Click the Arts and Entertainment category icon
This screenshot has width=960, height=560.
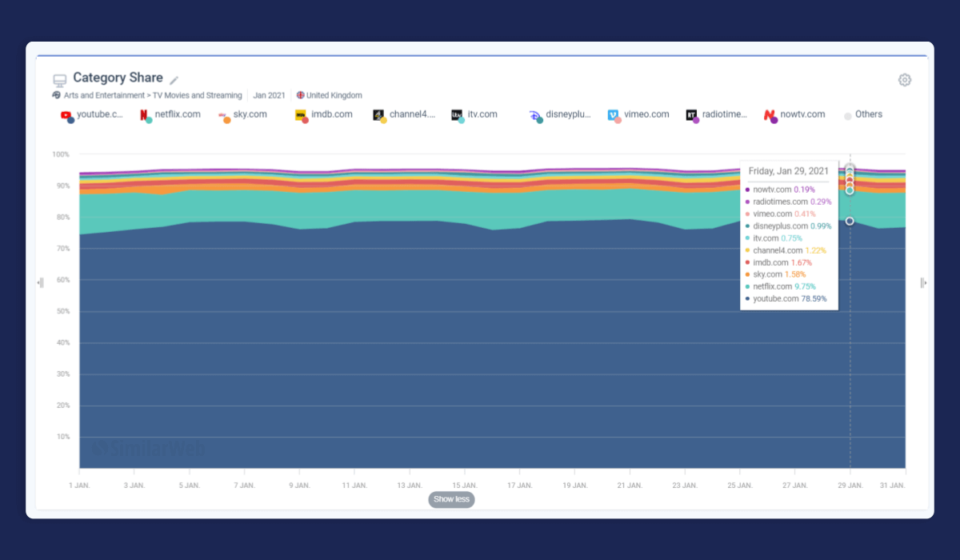tap(57, 95)
